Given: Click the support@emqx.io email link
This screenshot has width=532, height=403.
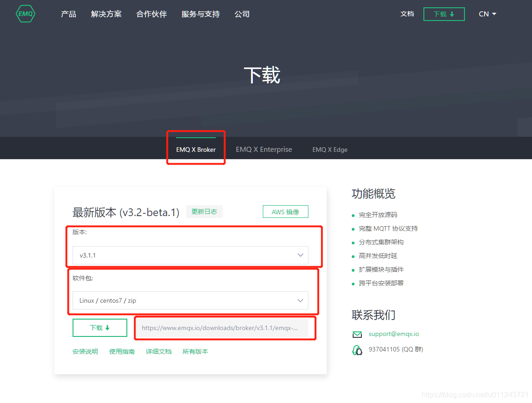Looking at the screenshot, I should pos(394,334).
